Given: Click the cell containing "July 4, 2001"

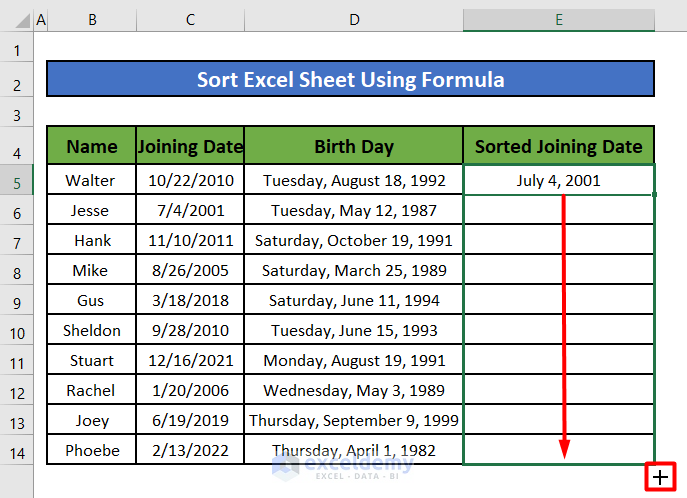Looking at the screenshot, I should 558,181.
